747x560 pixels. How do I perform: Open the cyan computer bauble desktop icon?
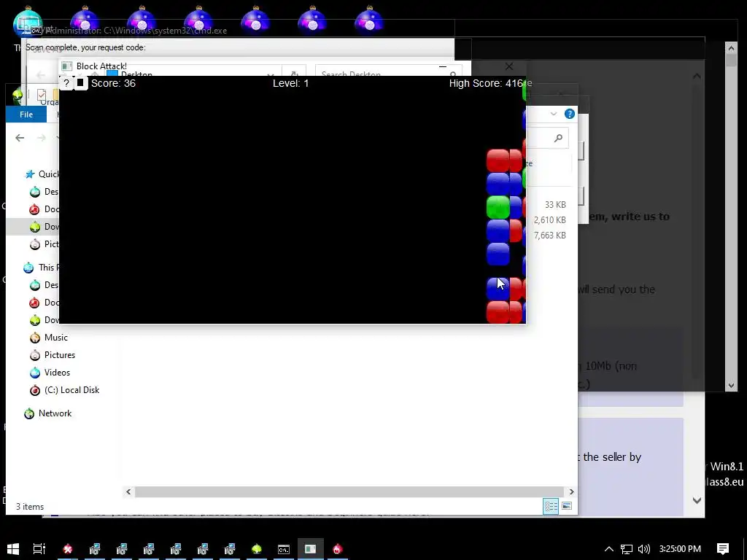coord(28,23)
